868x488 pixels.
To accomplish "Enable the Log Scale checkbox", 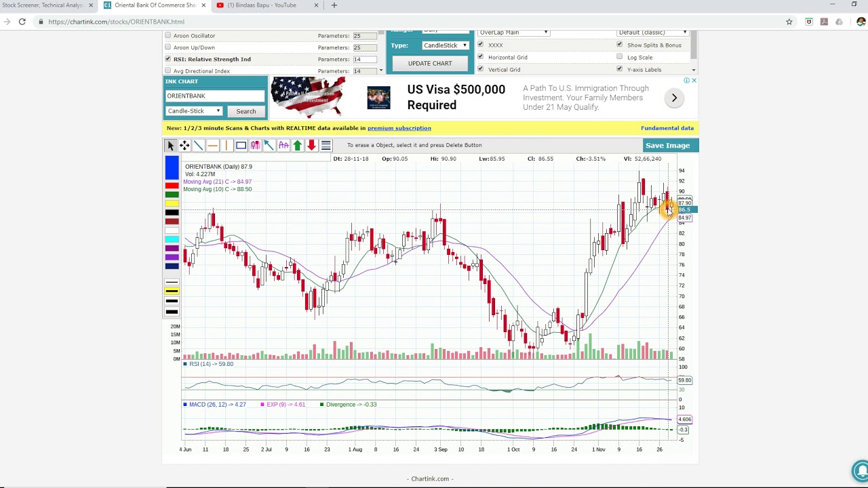I will [x=620, y=57].
